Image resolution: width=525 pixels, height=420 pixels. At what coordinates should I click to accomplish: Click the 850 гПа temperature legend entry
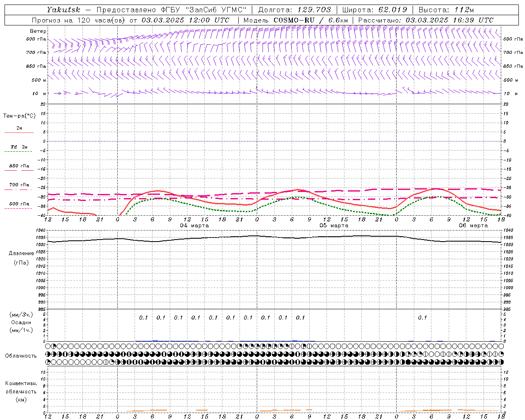19,166
